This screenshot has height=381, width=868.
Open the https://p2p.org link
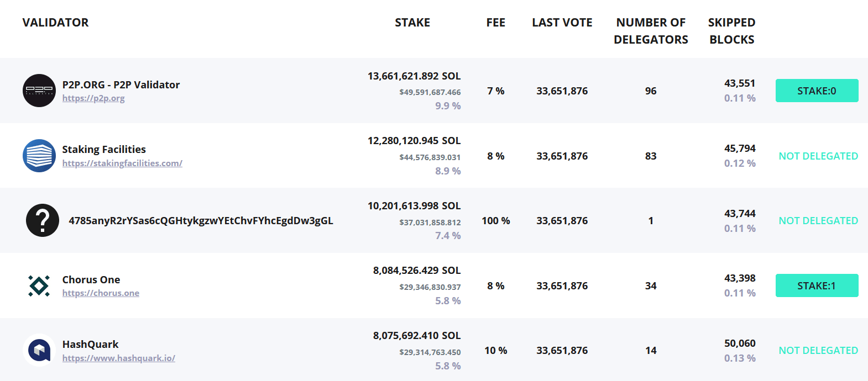[x=93, y=98]
